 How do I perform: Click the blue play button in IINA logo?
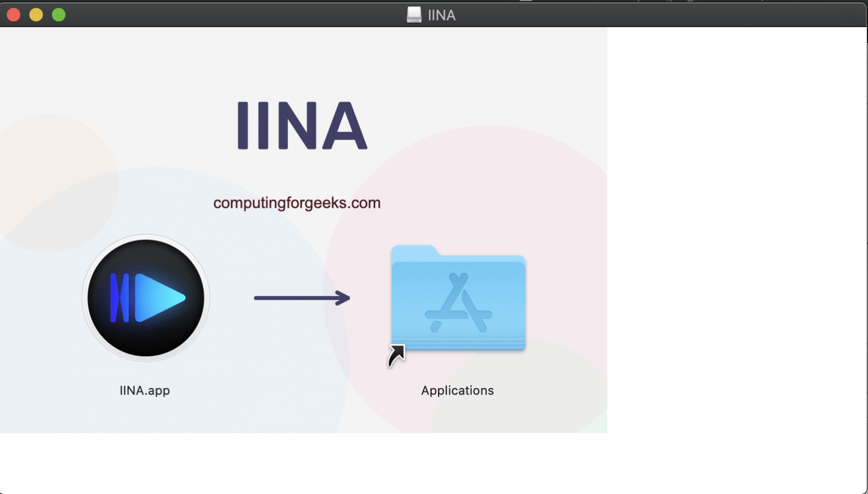[x=164, y=298]
